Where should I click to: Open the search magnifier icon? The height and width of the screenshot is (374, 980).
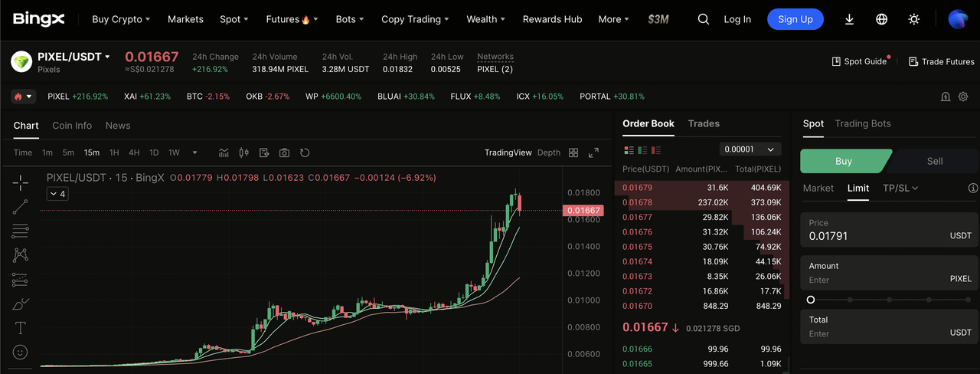coord(704,19)
